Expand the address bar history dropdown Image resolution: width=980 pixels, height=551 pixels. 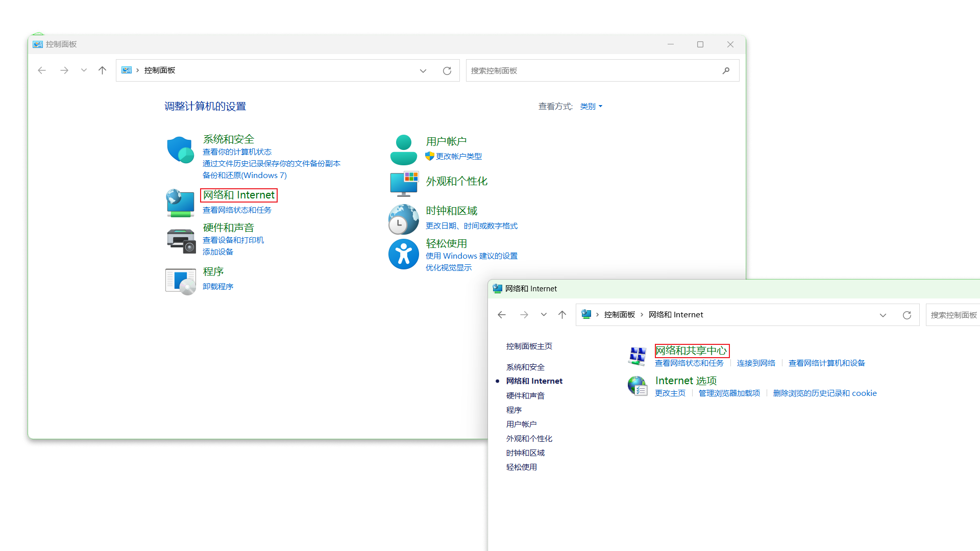point(423,70)
